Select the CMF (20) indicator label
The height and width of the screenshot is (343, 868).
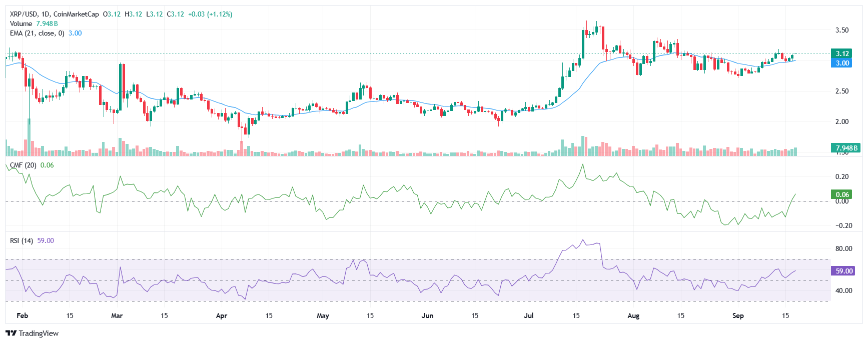tap(23, 165)
